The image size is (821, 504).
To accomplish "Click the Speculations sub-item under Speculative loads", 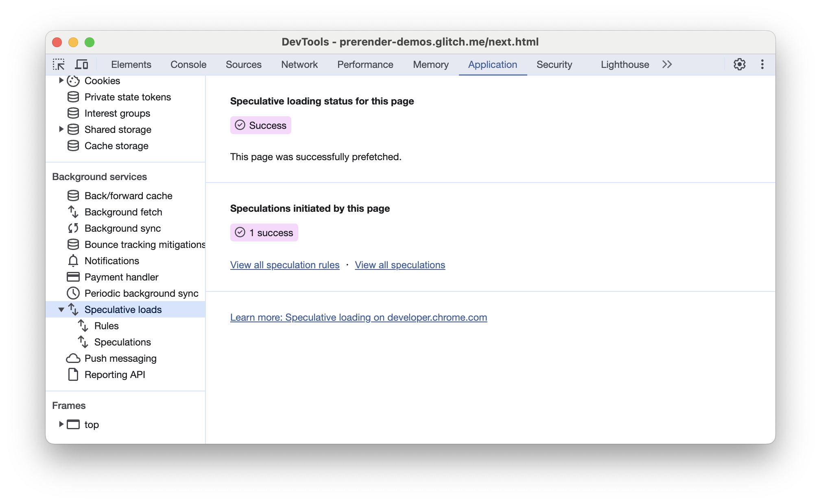I will click(x=123, y=342).
